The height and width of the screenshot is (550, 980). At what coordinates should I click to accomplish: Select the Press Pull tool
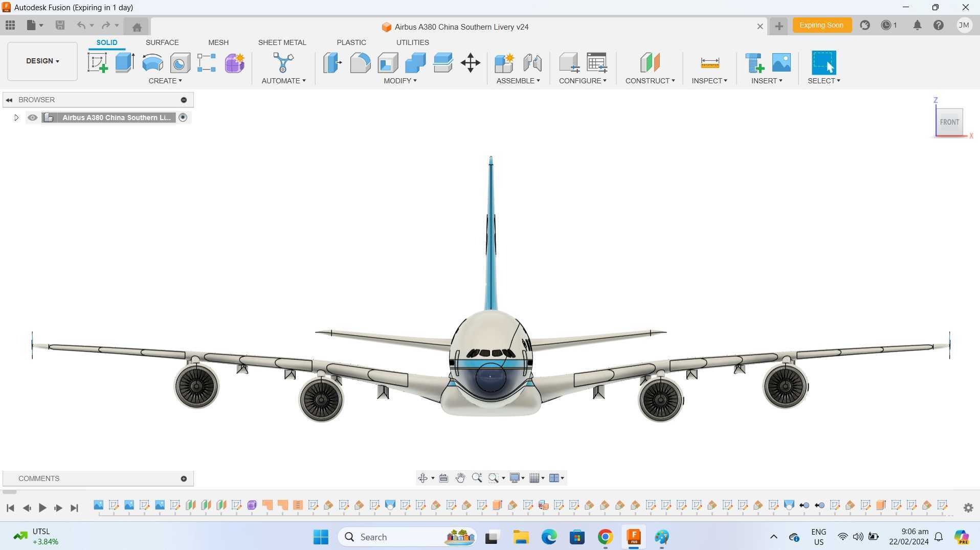coord(332,63)
